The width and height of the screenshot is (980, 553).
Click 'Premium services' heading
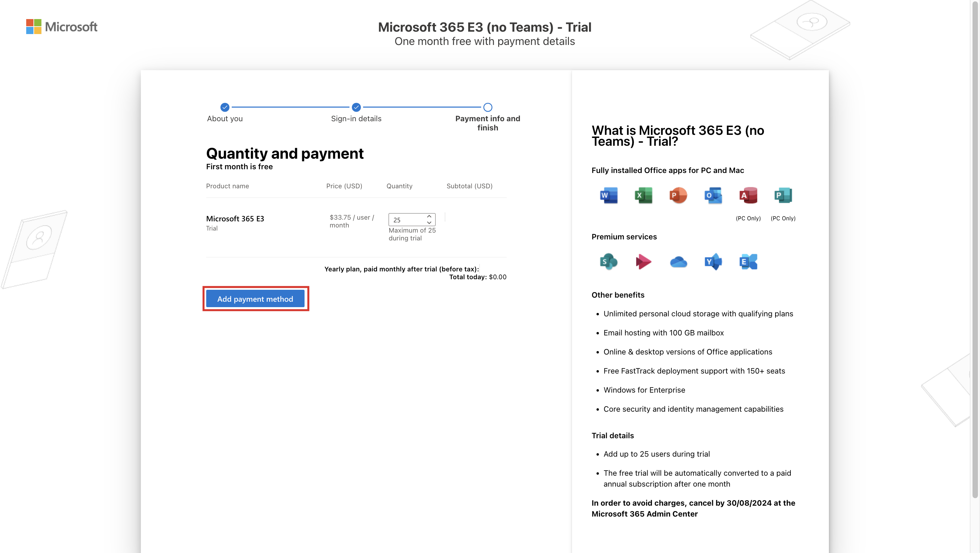click(624, 236)
